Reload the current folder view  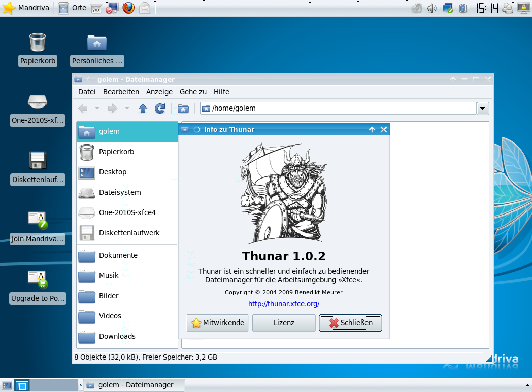160,108
